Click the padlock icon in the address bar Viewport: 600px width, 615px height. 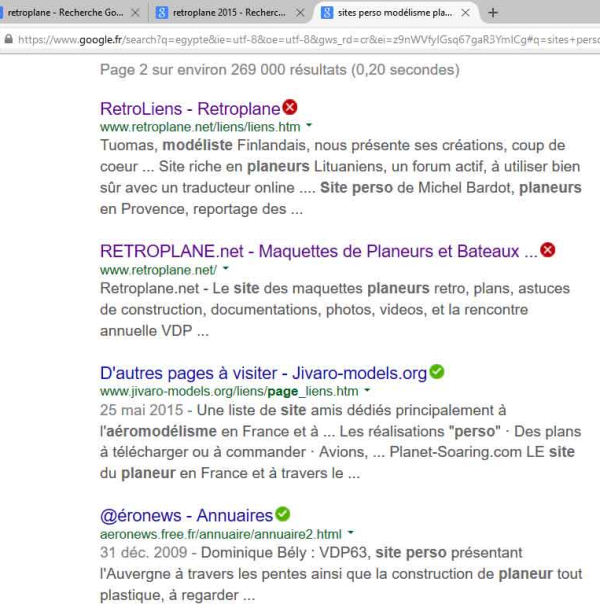[x=8, y=39]
